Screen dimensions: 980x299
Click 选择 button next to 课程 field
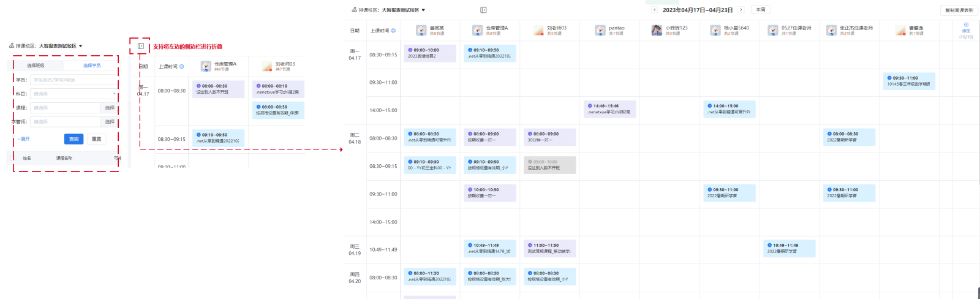coord(110,108)
